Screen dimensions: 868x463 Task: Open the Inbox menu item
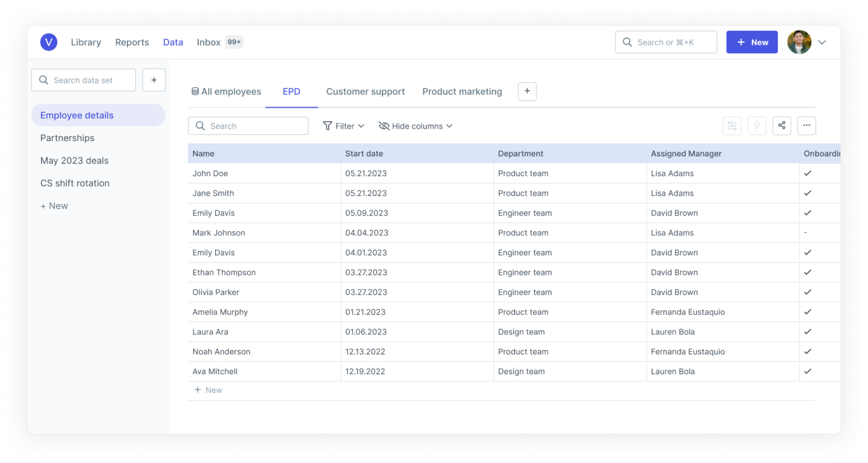click(x=209, y=42)
